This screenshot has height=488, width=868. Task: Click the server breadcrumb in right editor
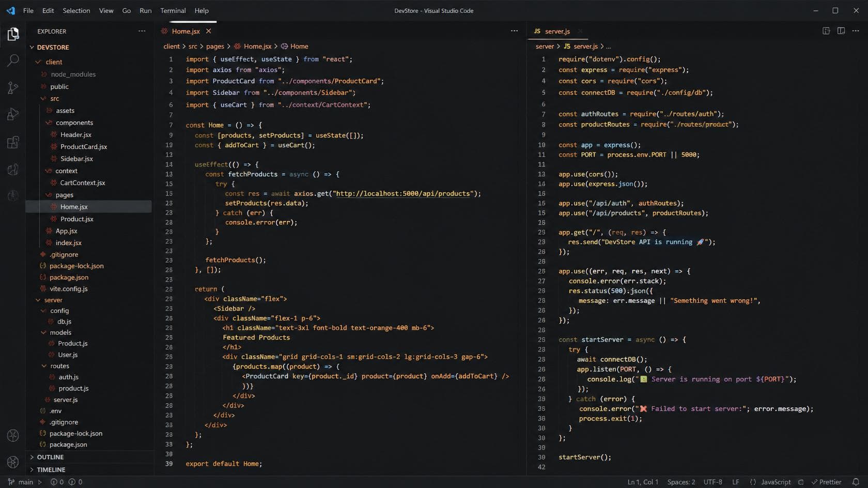click(545, 46)
